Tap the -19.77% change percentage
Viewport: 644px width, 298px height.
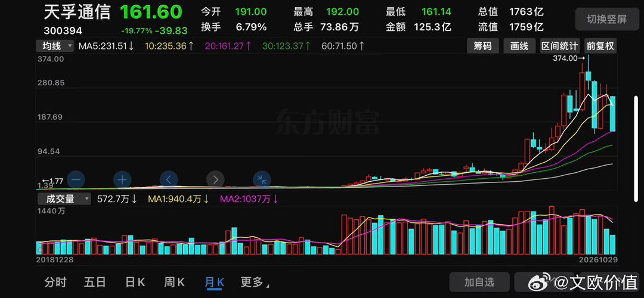coord(137,31)
